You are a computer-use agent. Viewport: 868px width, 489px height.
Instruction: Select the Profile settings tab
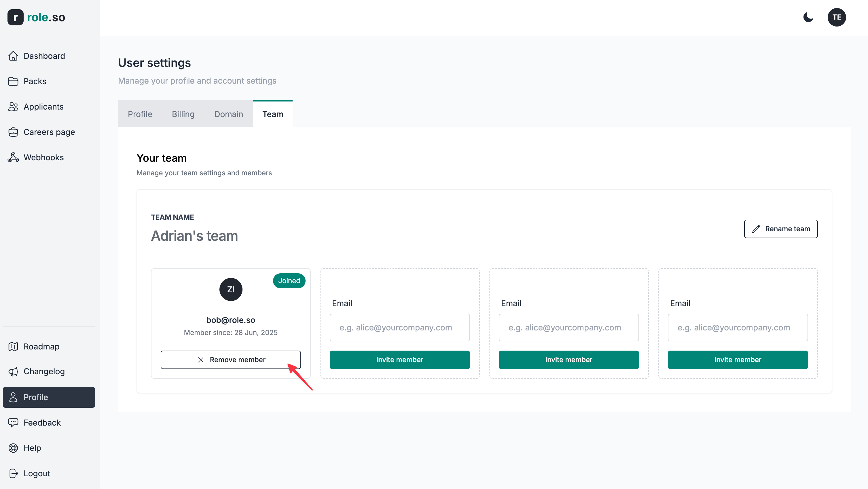click(140, 114)
